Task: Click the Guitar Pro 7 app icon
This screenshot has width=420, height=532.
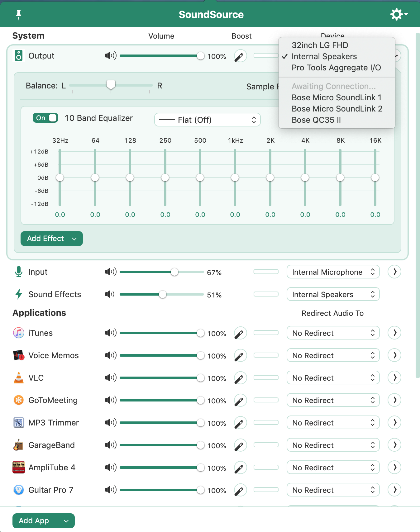Action: point(19,490)
